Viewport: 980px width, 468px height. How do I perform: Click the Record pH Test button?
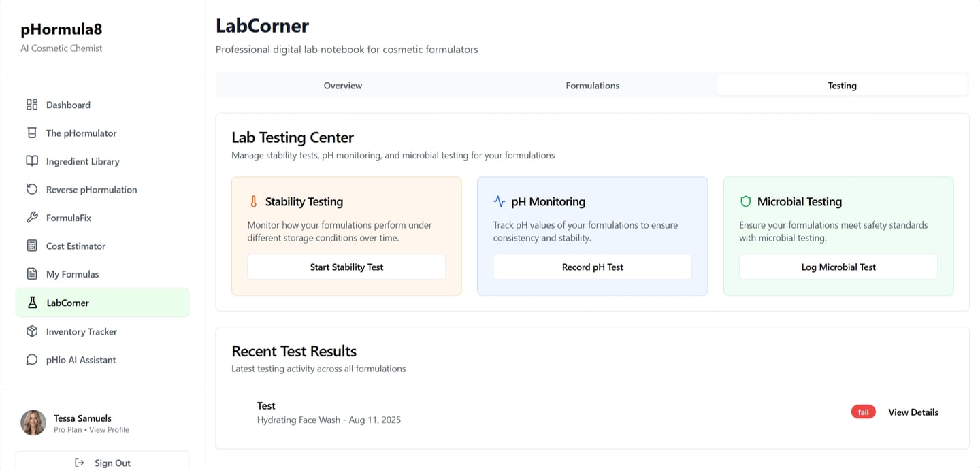(x=592, y=267)
